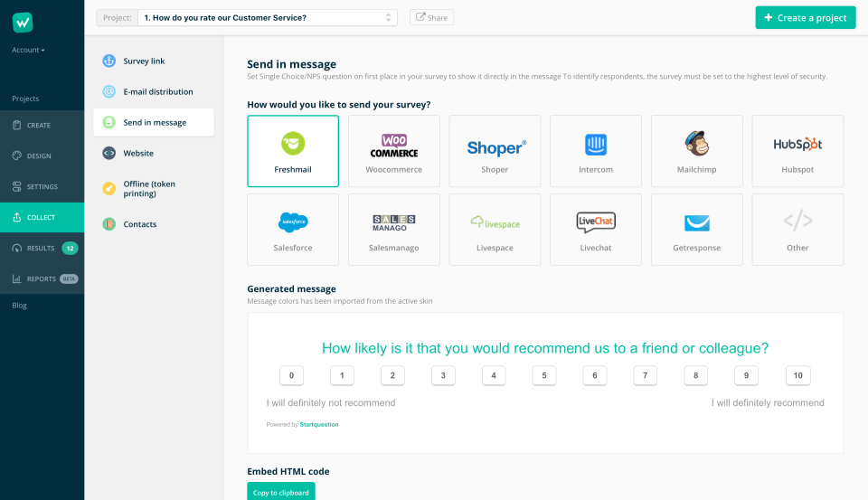868x500 pixels.
Task: Choose the Intercom integration tile
Action: click(595, 151)
